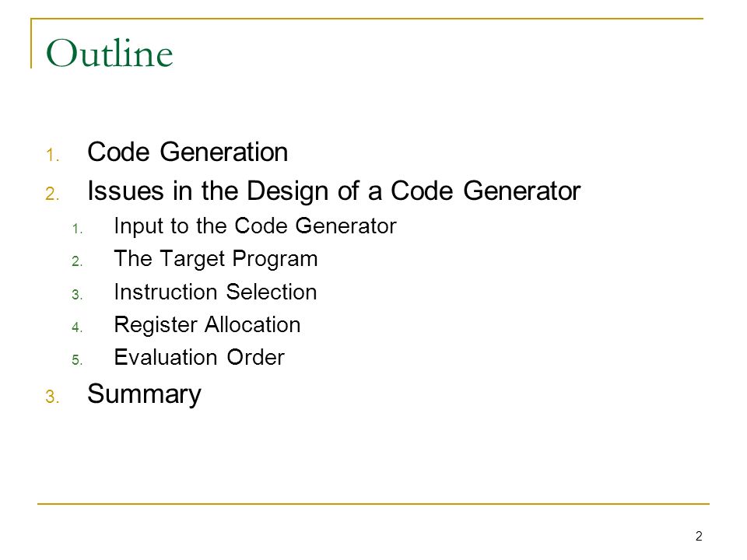Click the Register Allocation sub-item
This screenshot has height=560, width=747.
207,325
